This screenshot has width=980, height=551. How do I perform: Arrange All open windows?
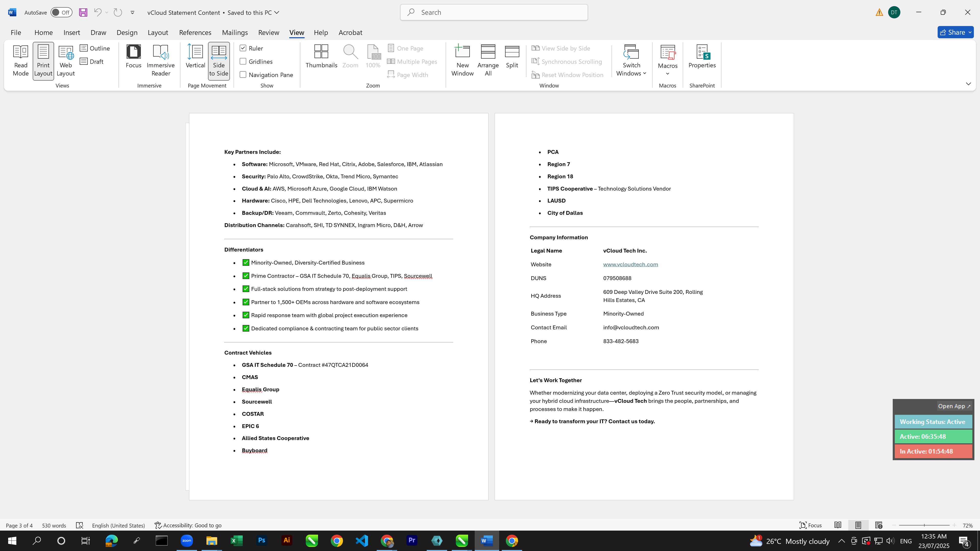(x=488, y=61)
